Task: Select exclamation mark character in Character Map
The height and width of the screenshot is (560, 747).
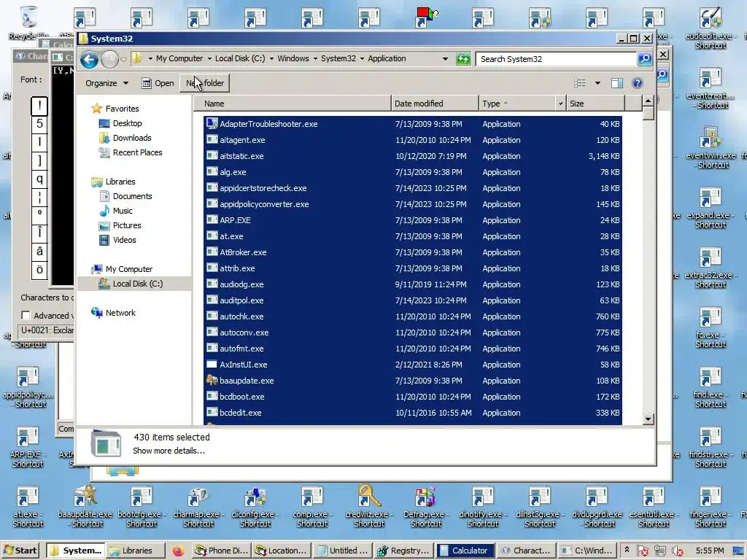Action: coord(39,106)
